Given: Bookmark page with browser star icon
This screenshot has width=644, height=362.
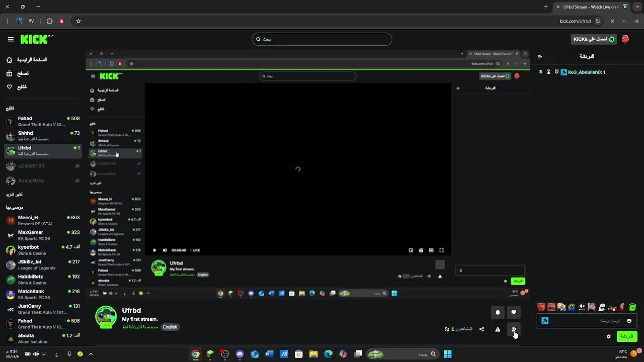Looking at the screenshot, I should click(x=78, y=21).
